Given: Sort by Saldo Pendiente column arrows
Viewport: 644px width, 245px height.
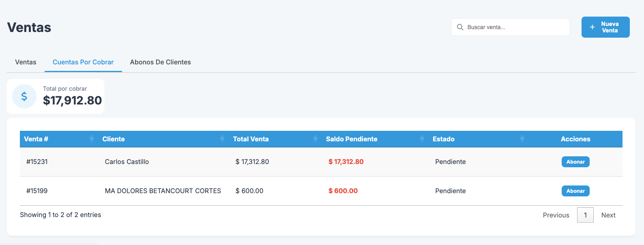Looking at the screenshot, I should point(422,139).
